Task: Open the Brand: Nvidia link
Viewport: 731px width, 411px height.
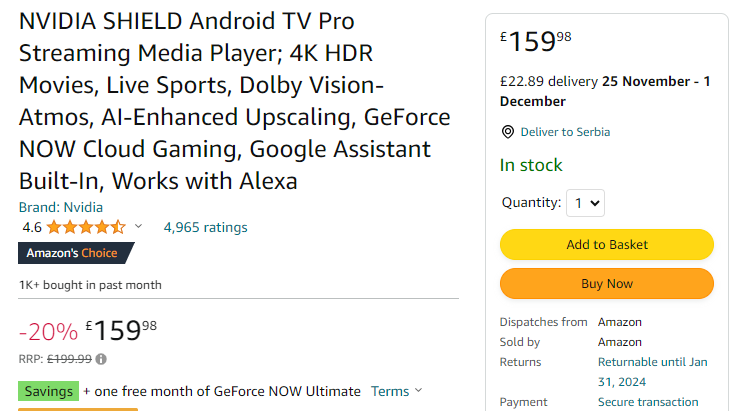Action: [61, 207]
